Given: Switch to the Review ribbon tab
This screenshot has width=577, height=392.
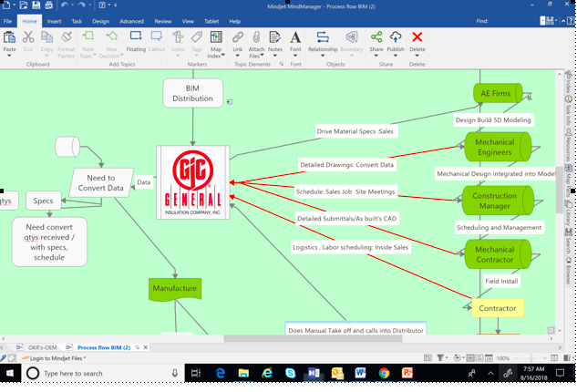Looking at the screenshot, I should (163, 21).
